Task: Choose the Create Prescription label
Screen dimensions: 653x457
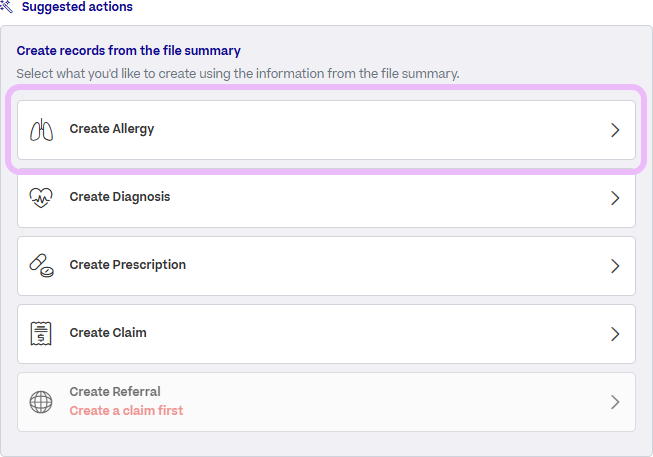Action: (127, 265)
